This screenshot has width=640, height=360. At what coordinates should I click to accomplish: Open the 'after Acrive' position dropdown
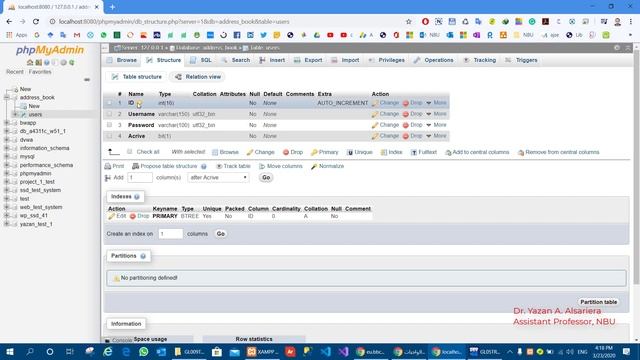tap(218, 178)
